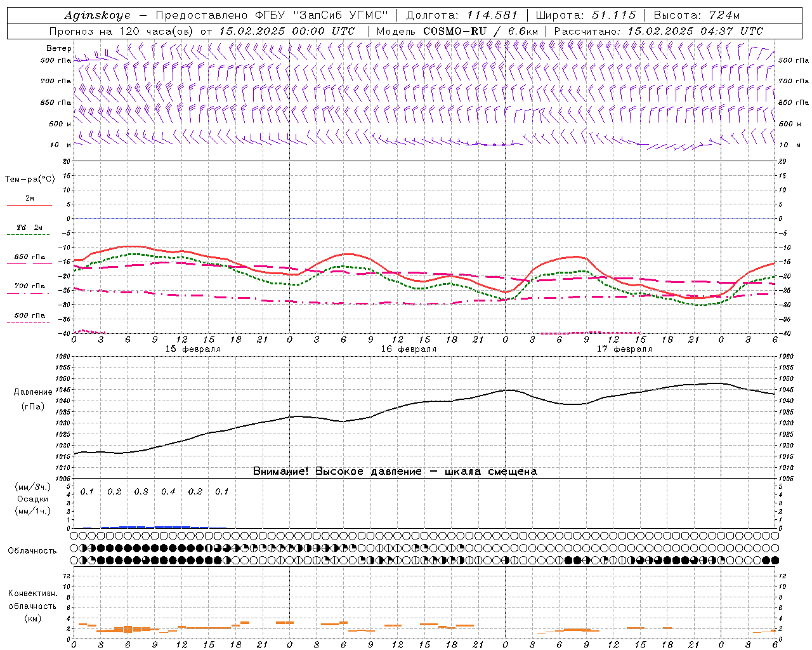Click the (мм/1ч.) precipitation unit label
The image size is (812, 650).
tap(33, 511)
